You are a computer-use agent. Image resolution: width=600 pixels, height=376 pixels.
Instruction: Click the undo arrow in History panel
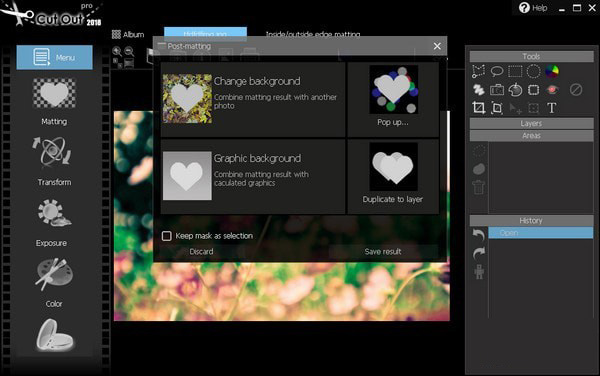click(x=479, y=234)
